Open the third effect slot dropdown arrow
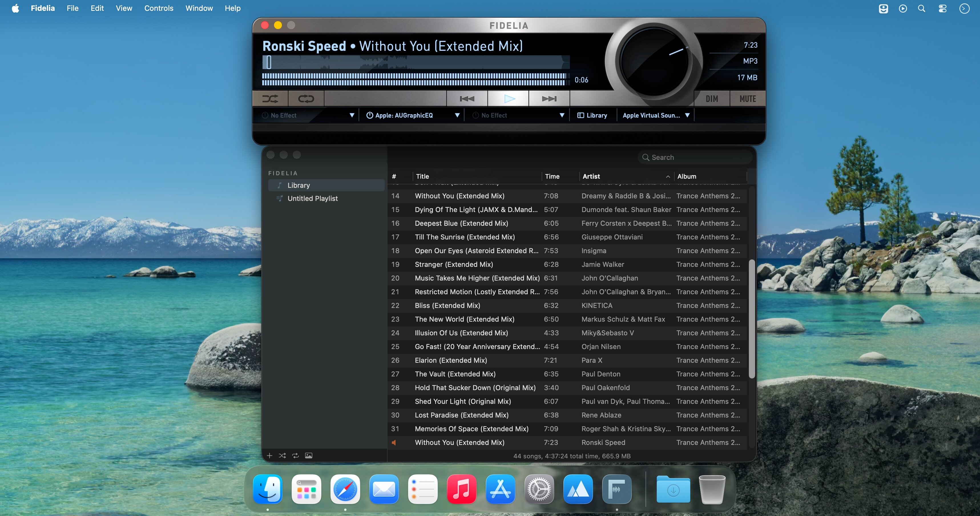Screen dimensions: 980x516 (562, 115)
